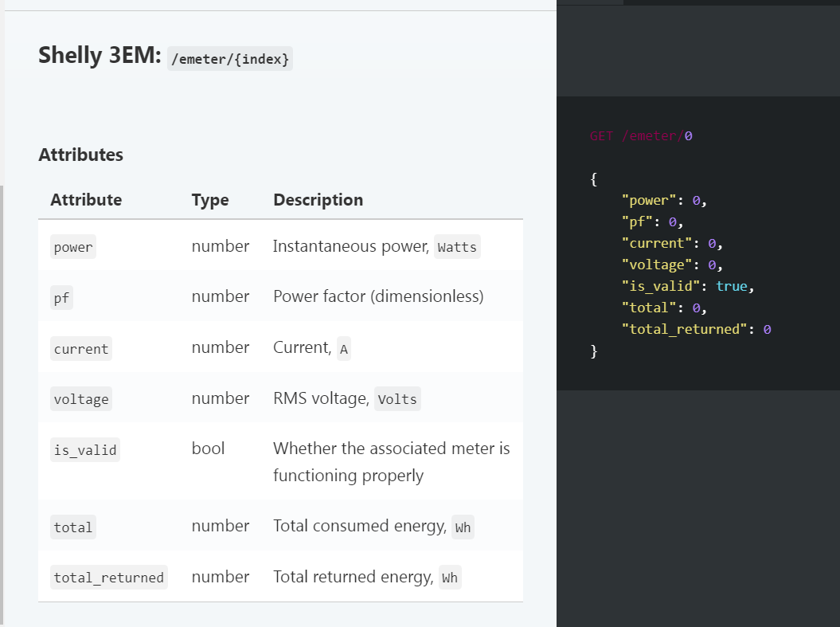Click Wh tag in Total consumed energy row
The image size is (840, 627).
(x=463, y=527)
